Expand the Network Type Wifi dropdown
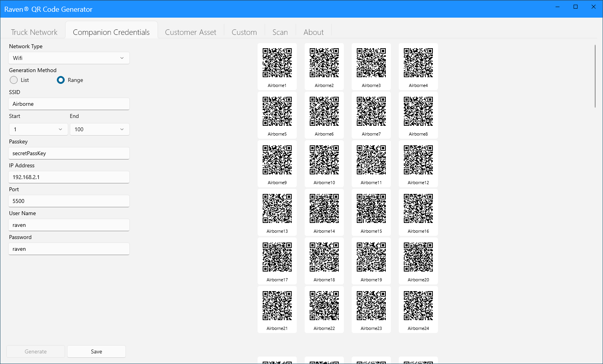This screenshot has height=364, width=603. [69, 58]
